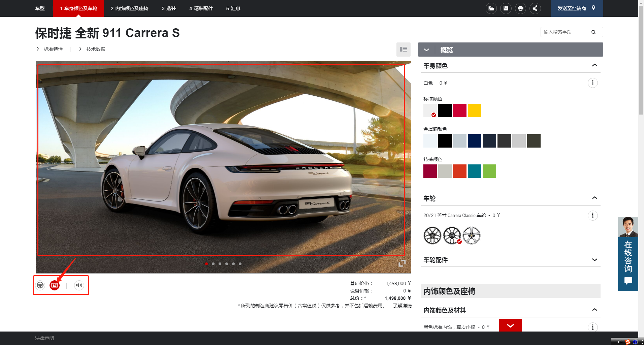Click the print icon in header
This screenshot has width=644, height=345.
pos(520,8)
